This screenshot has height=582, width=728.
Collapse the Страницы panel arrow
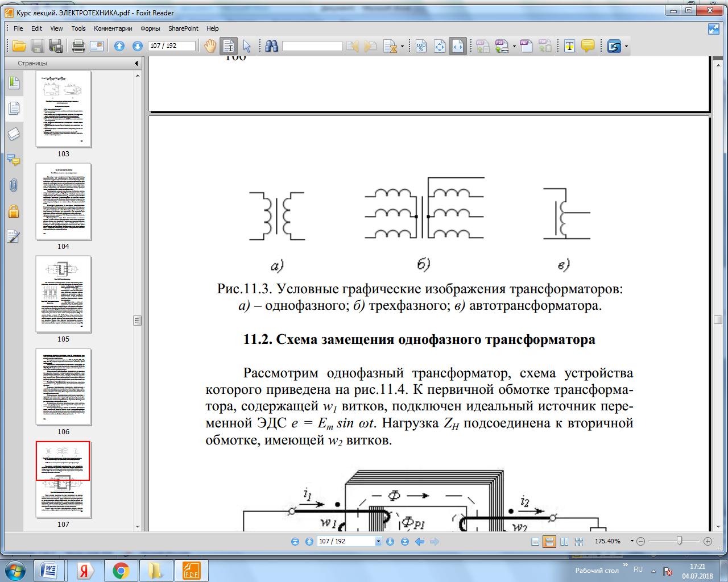[136, 63]
